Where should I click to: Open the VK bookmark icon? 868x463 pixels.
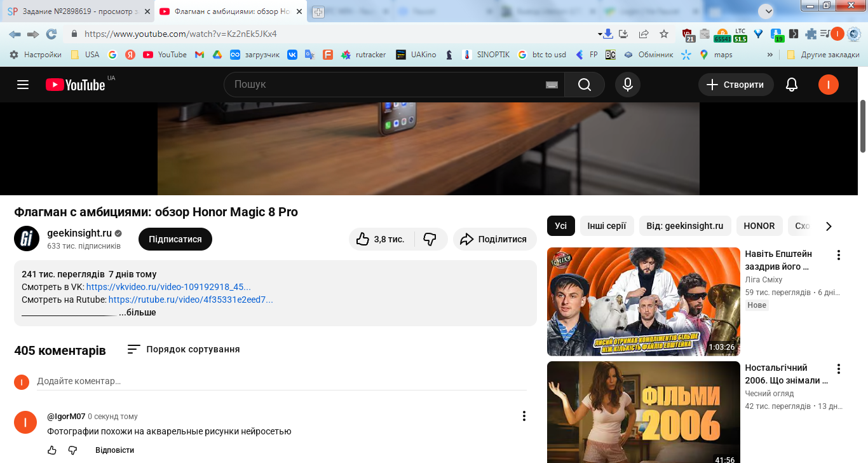[292, 55]
